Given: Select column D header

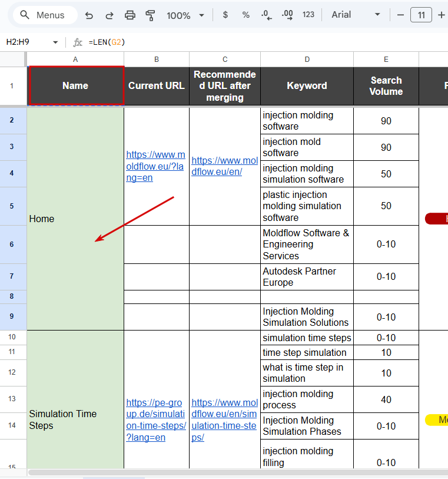Looking at the screenshot, I should 307,60.
